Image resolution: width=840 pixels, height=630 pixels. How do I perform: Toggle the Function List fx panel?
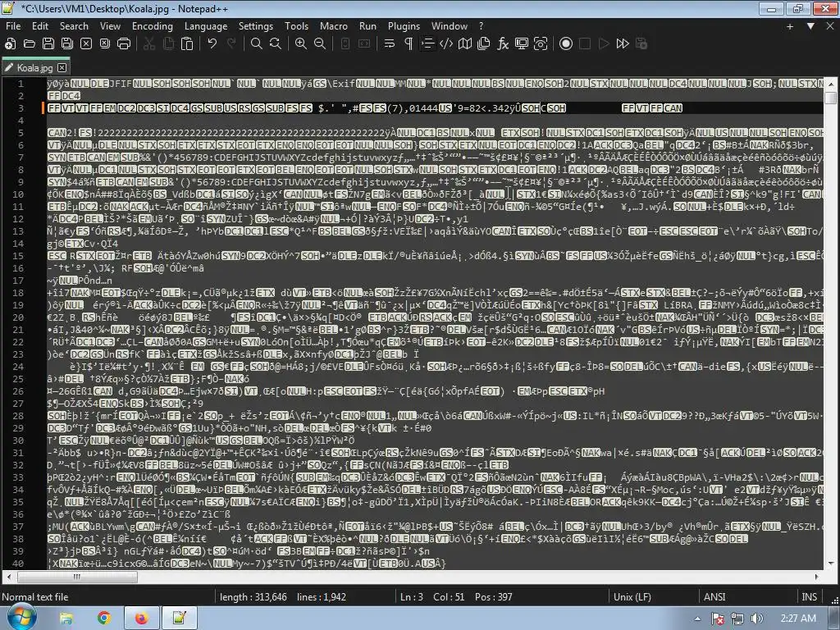pos(503,44)
